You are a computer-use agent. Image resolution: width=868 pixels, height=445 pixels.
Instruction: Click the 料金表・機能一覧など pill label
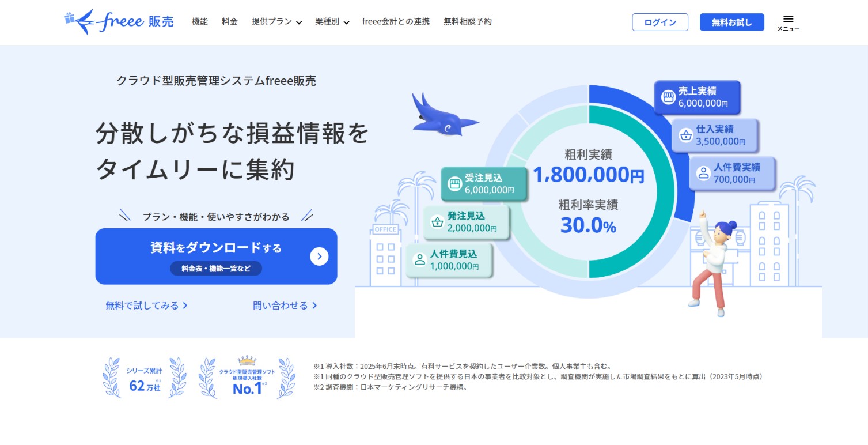click(216, 268)
